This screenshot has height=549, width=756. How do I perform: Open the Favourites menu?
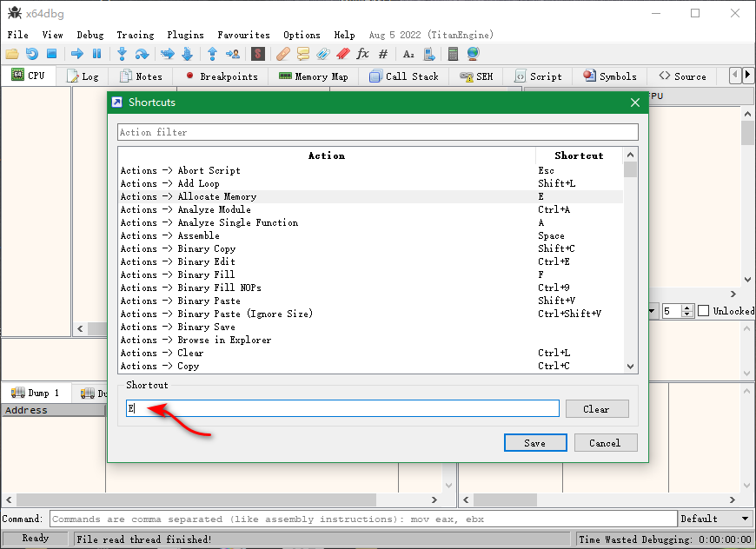click(x=243, y=35)
